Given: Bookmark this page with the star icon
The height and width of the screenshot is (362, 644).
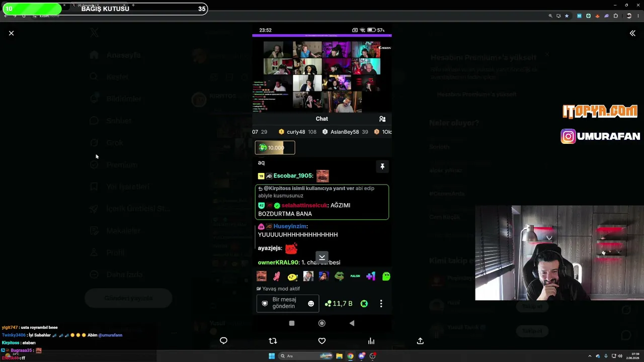Looking at the screenshot, I should tap(567, 16).
